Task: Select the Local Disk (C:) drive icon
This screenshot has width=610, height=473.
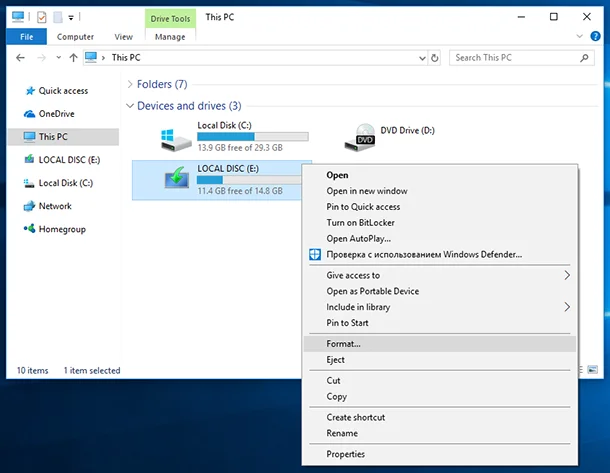Action: (x=176, y=140)
